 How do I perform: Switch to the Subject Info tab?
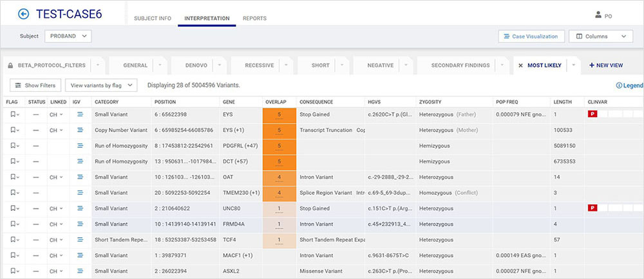click(x=152, y=18)
